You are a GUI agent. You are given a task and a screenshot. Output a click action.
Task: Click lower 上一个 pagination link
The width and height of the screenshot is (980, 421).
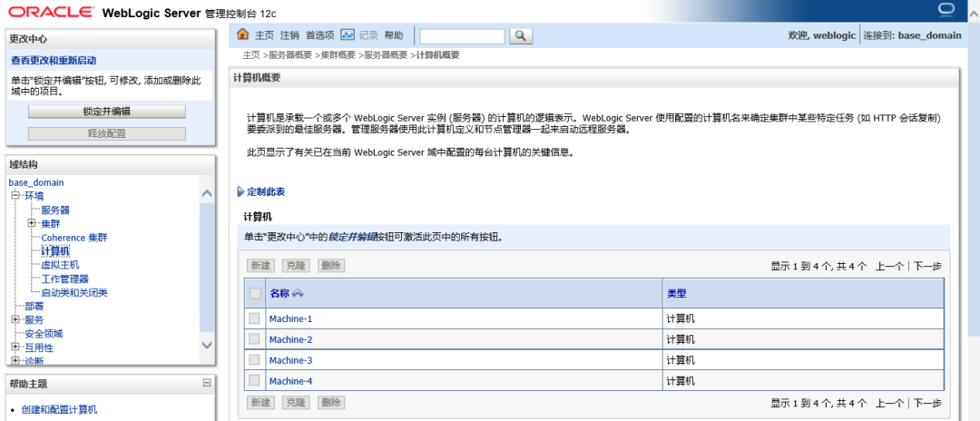(889, 404)
